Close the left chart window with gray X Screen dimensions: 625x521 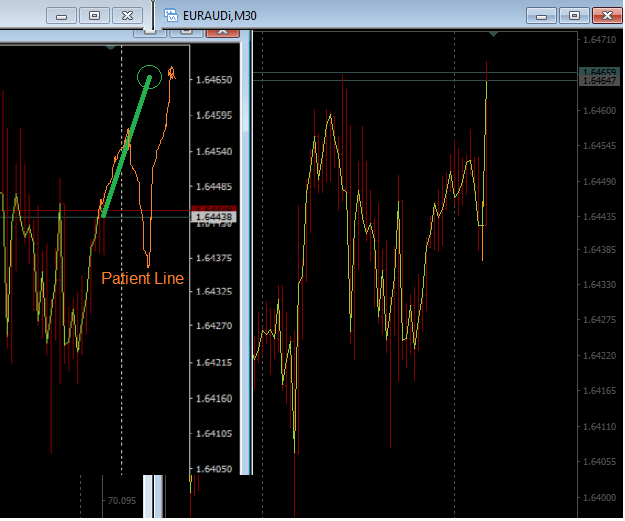pyautogui.click(x=128, y=16)
